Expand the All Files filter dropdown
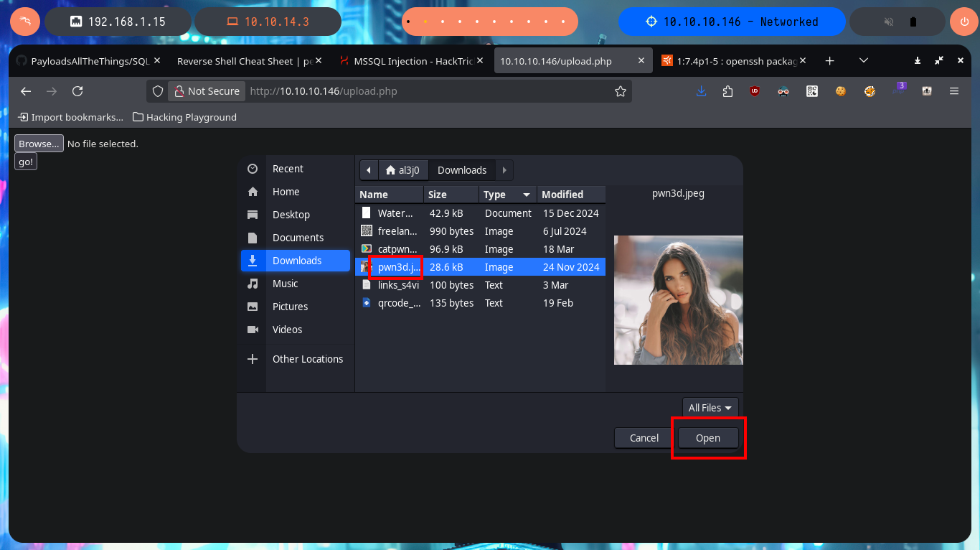Viewport: 980px width, 550px height. click(710, 408)
